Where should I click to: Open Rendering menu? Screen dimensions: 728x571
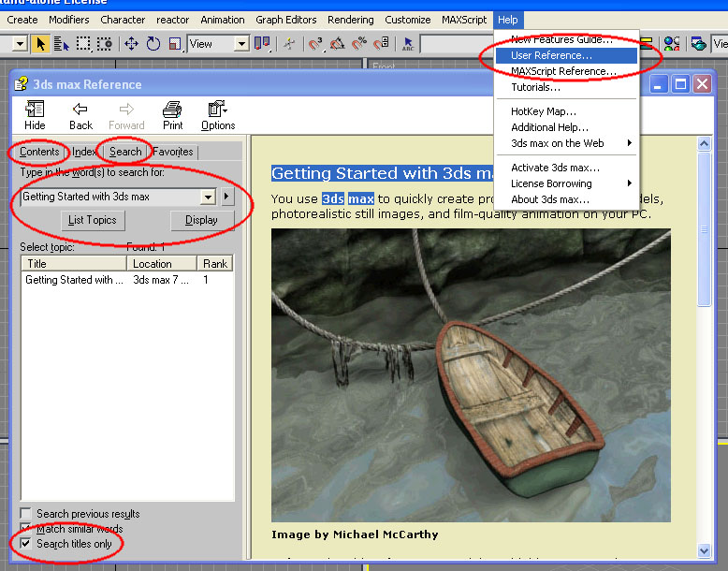(351, 20)
